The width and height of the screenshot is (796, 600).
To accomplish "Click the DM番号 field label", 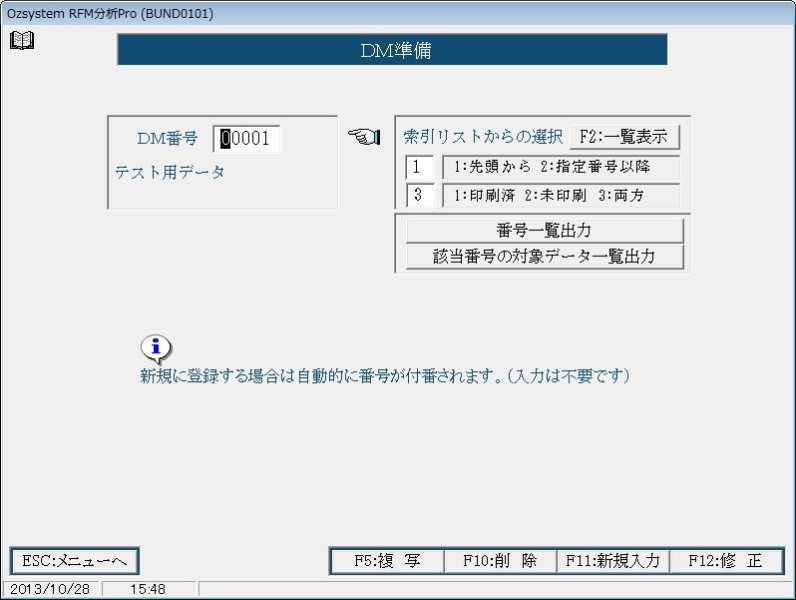I will click(x=167, y=138).
